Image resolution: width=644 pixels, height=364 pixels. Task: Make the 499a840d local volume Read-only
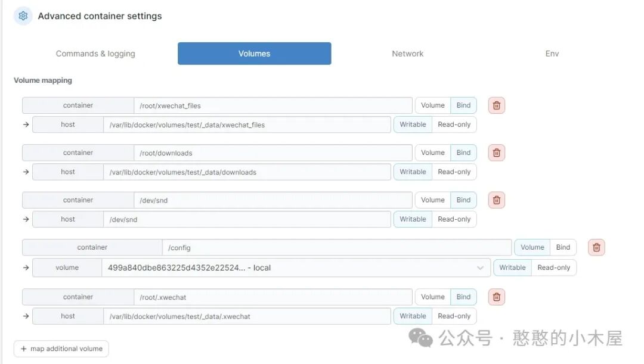553,267
